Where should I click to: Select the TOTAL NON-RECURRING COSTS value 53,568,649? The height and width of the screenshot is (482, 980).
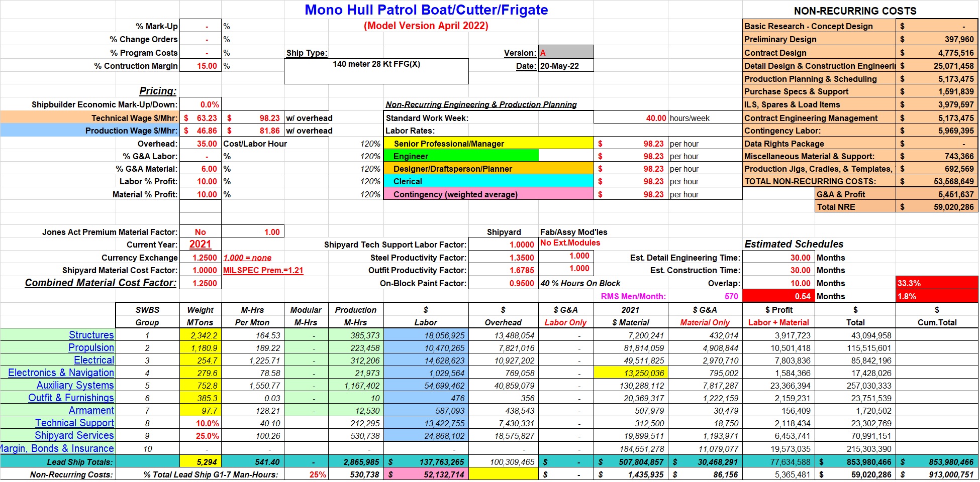click(937, 181)
